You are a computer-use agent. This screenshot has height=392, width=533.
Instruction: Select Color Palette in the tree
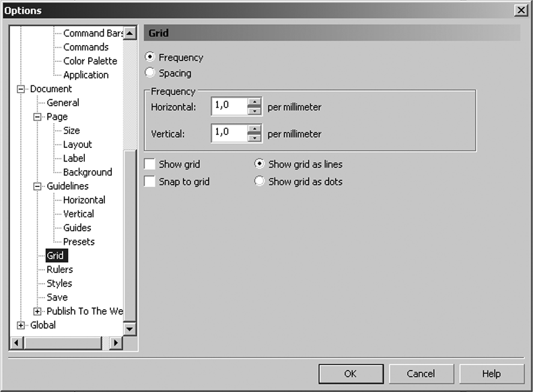[x=90, y=61]
